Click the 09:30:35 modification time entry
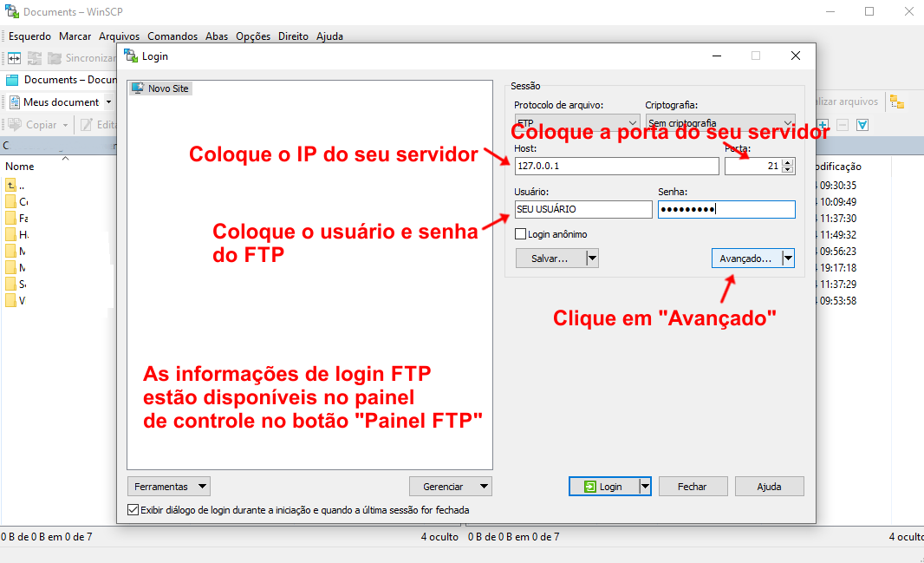The image size is (924, 563). coord(837,185)
